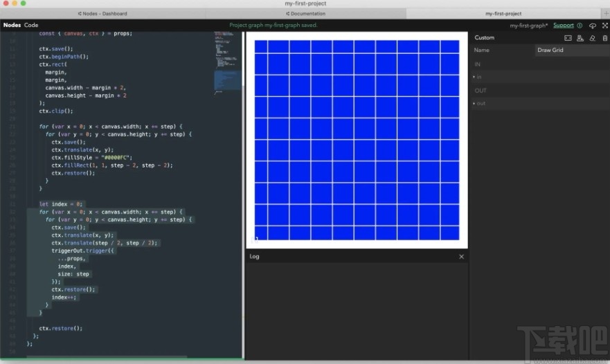610x364 pixels.
Task: Click the 'canvas.height - margin * 2' line
Action: 86,95
